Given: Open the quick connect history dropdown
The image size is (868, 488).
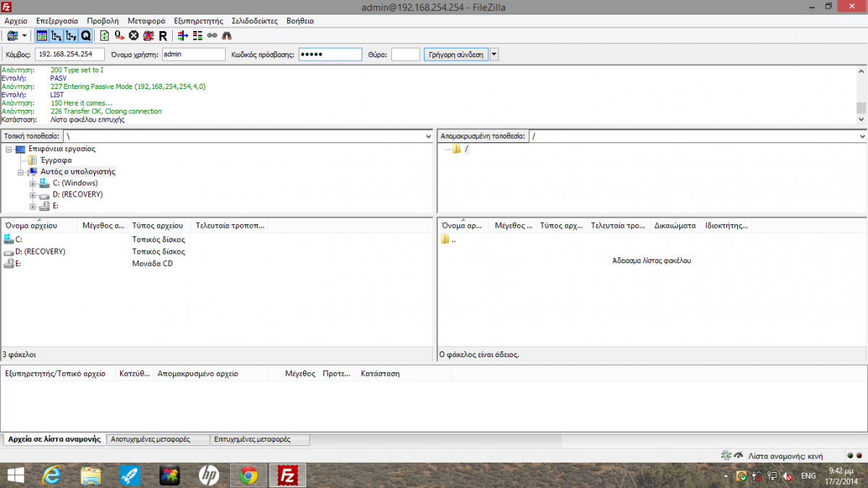Looking at the screenshot, I should tap(495, 54).
